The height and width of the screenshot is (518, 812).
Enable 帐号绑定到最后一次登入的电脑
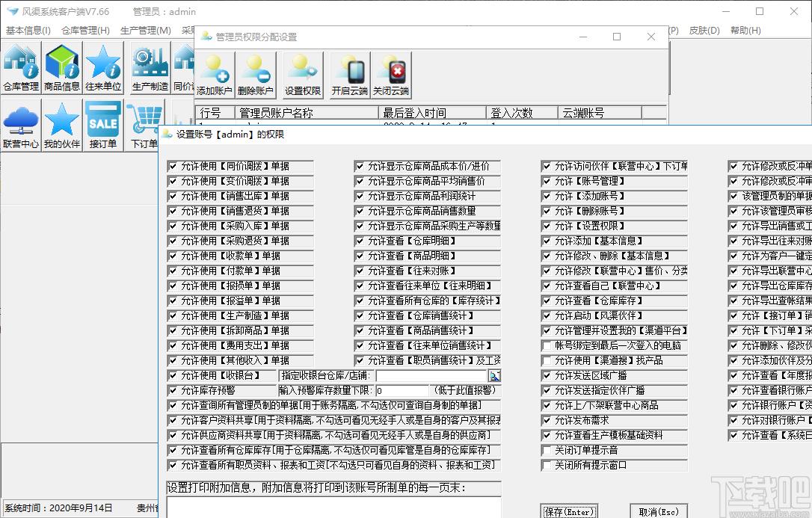click(547, 346)
